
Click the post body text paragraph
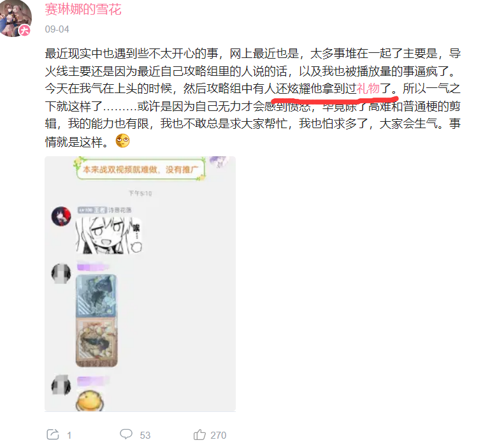click(253, 98)
